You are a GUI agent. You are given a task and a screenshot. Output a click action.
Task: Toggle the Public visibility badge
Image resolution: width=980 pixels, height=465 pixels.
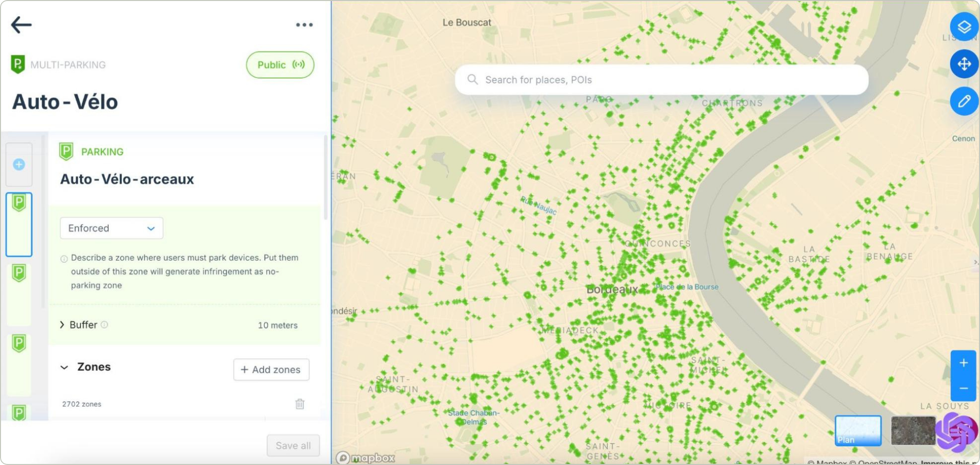pos(280,65)
